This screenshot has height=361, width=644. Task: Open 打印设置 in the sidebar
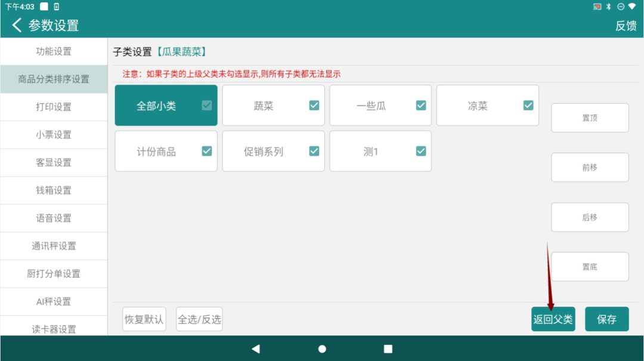point(54,107)
